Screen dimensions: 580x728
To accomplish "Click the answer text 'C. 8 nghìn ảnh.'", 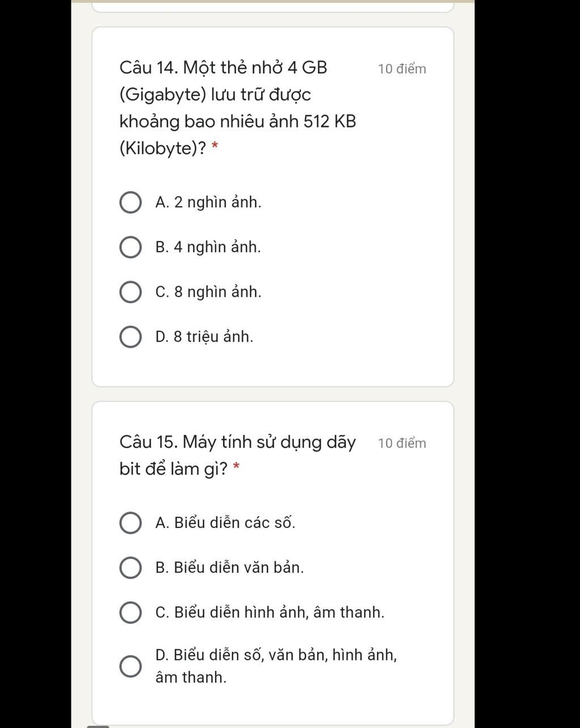I will (x=208, y=292).
